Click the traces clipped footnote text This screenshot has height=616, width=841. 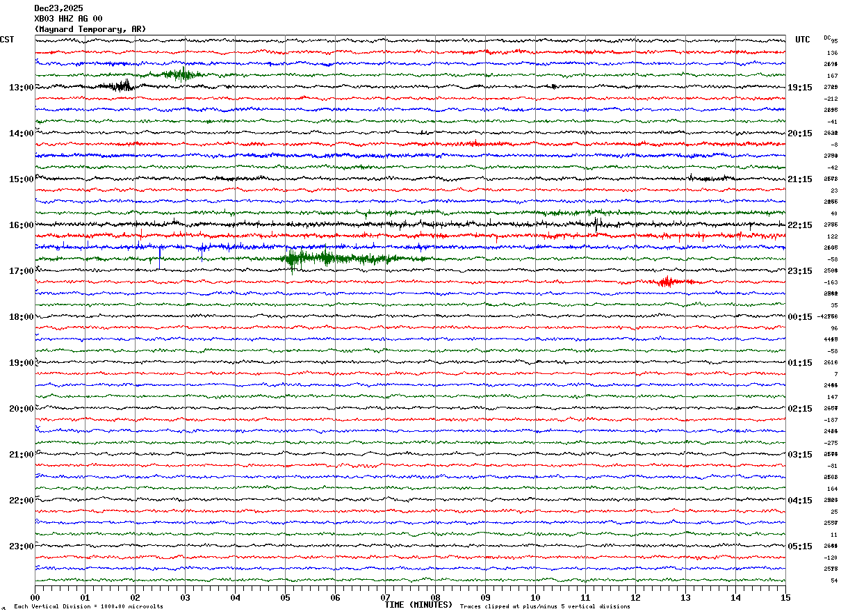(545, 606)
